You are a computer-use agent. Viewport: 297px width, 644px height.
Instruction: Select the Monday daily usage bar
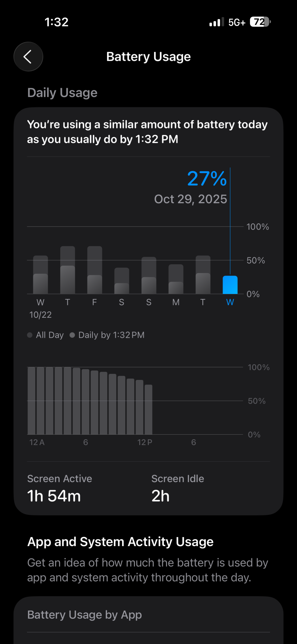[176, 279]
